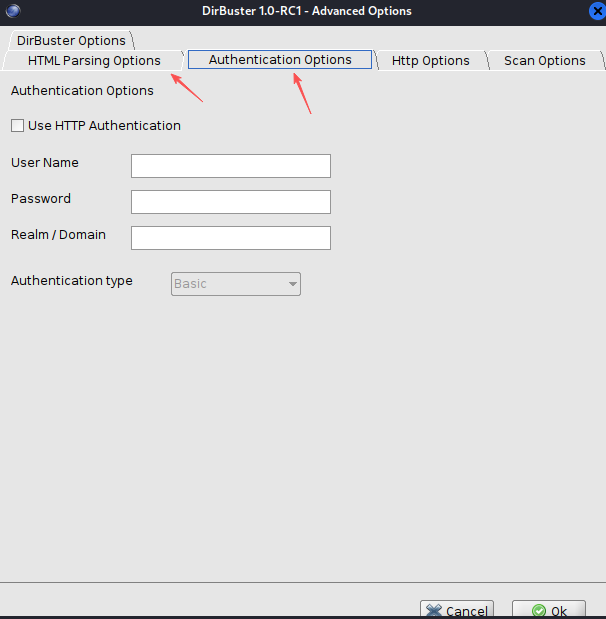
Task: Click into the Password field
Action: (x=231, y=202)
